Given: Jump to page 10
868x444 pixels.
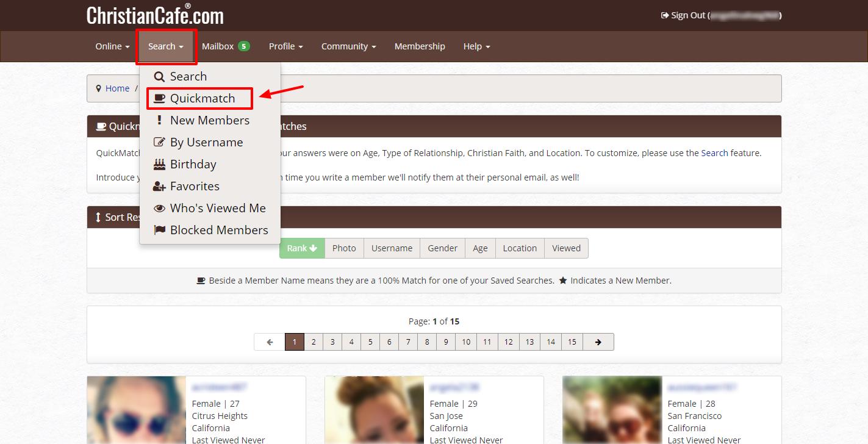Looking at the screenshot, I should [x=466, y=342].
